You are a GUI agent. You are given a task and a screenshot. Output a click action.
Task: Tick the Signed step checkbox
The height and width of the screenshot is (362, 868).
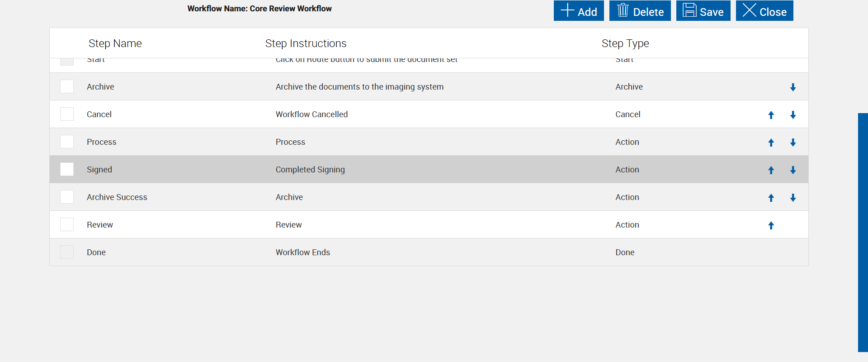point(67,169)
